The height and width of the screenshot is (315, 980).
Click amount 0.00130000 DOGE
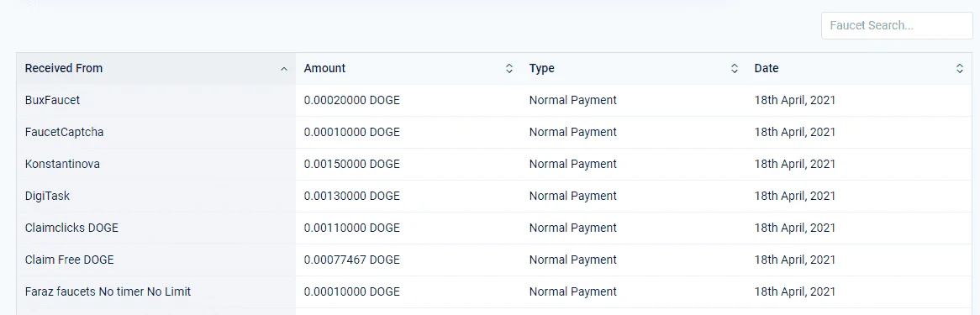click(352, 196)
